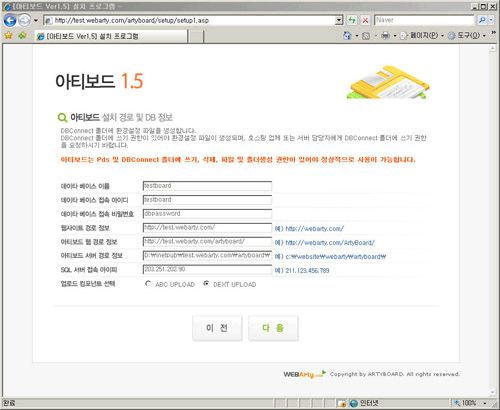Click example text 211.123.456.789
The width and height of the screenshot is (500, 410).
(307, 271)
